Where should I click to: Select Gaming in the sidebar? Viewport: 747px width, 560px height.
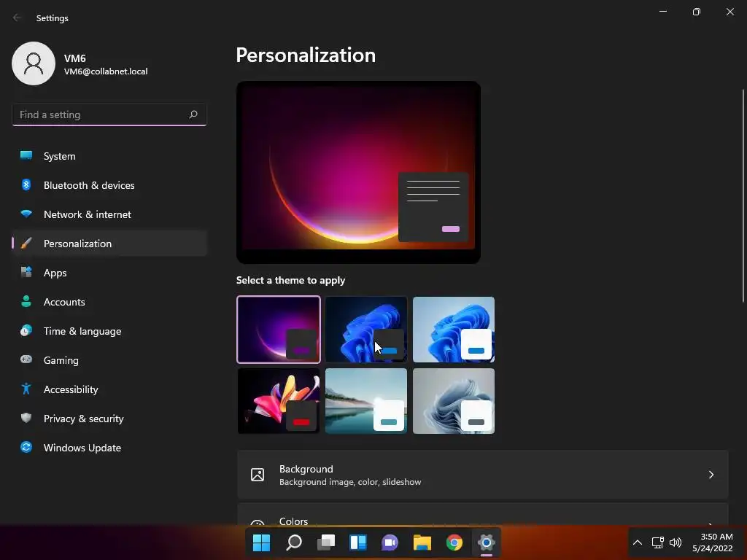109,360
